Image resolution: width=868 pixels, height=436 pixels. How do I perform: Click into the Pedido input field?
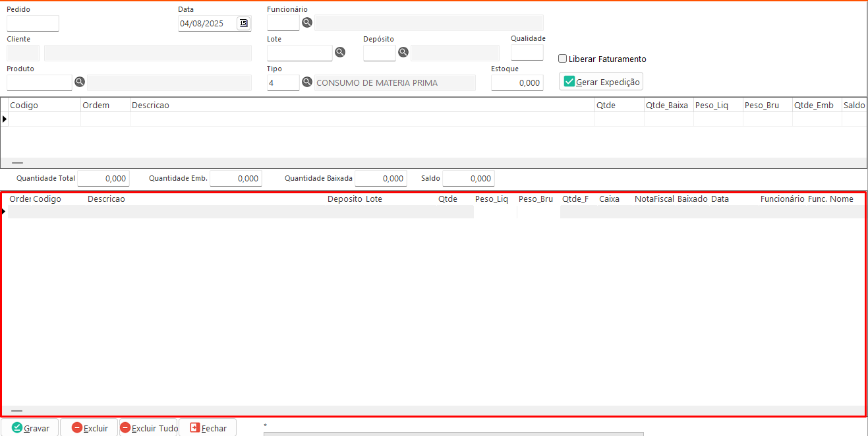33,24
